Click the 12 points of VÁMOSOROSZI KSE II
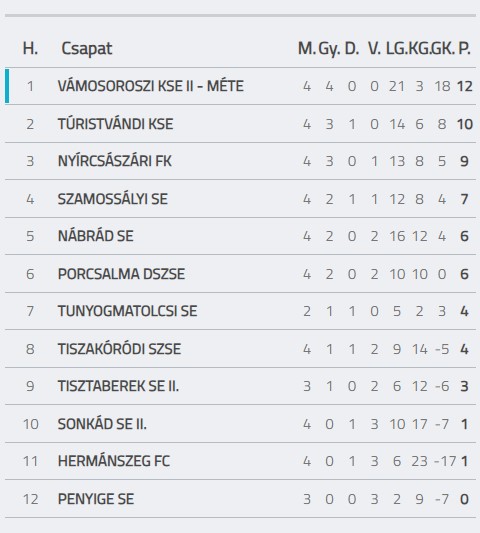 click(465, 86)
